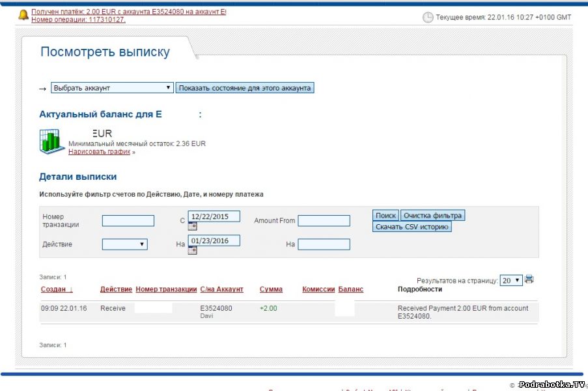
Task: Sort by 'Номер транзакции' column header
Action: pos(166,289)
